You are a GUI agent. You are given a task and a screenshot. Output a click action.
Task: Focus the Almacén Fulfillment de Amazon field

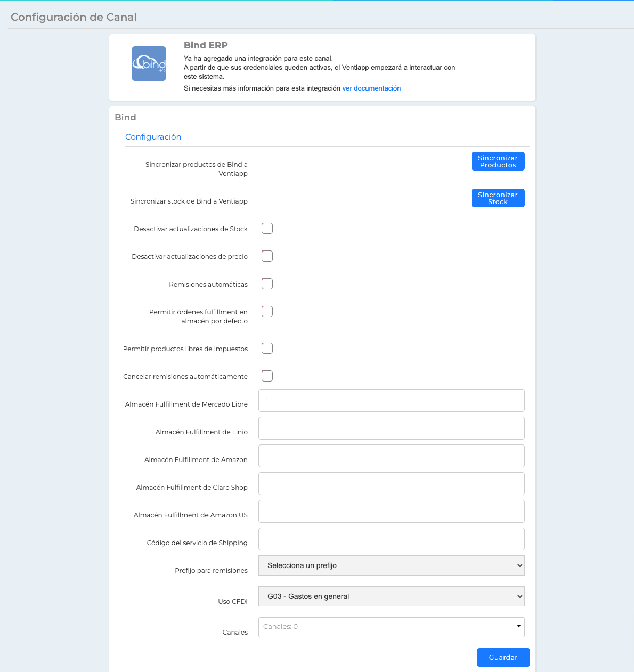pos(391,456)
